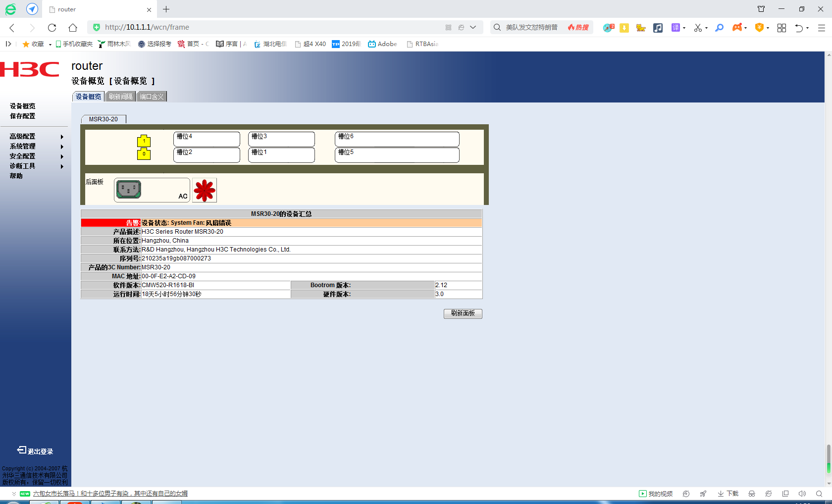The image size is (832, 504).
Task: Click the yellow port 0 indicator
Action: pyautogui.click(x=144, y=154)
